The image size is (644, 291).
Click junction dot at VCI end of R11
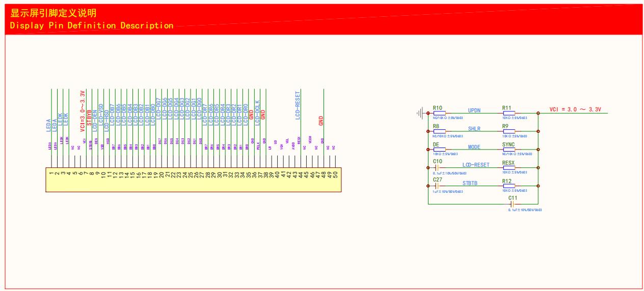coord(538,113)
